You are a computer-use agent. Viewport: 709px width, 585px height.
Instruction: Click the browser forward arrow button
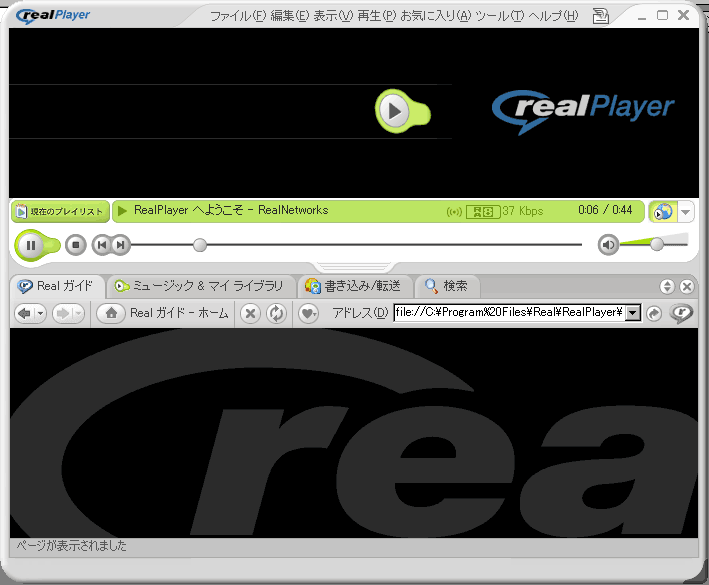pos(62,313)
